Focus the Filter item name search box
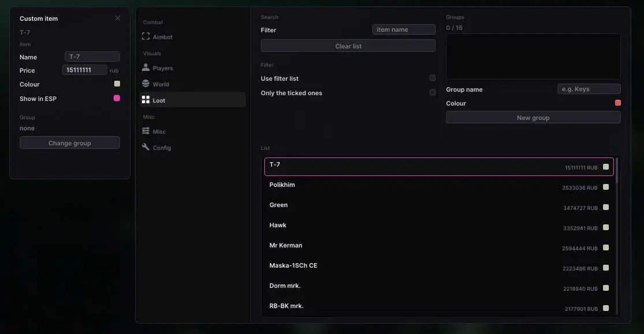The width and height of the screenshot is (644, 334). point(404,29)
